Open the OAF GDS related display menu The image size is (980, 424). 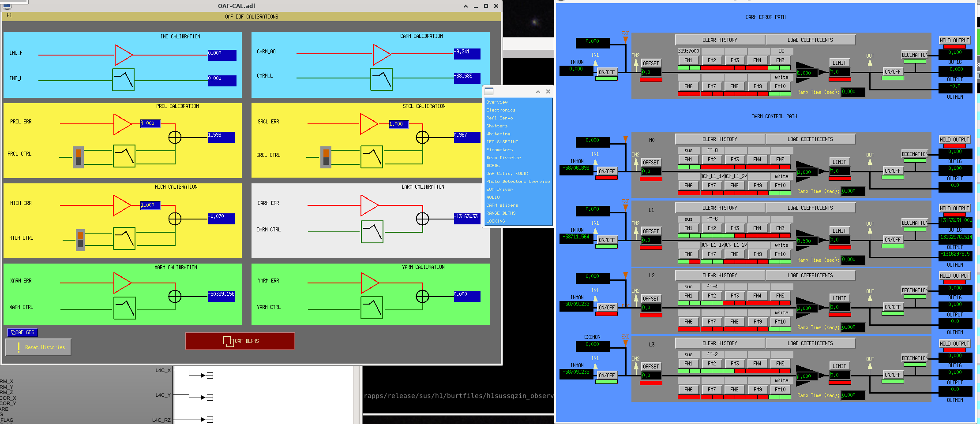click(x=23, y=332)
